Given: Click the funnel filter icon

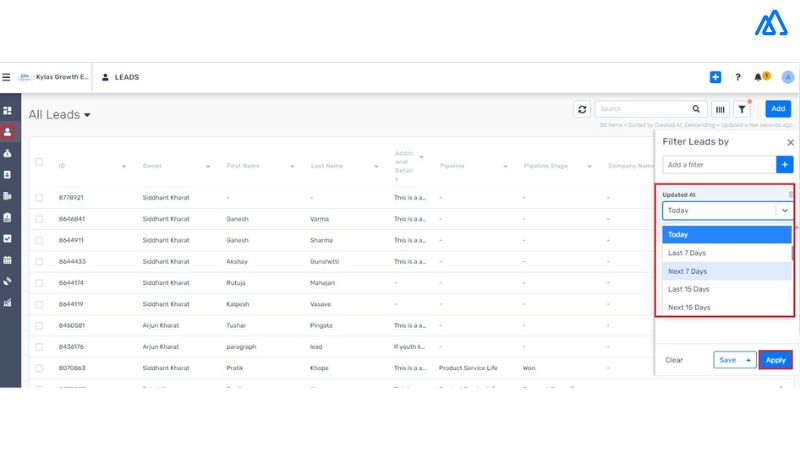Looking at the screenshot, I should [x=742, y=109].
